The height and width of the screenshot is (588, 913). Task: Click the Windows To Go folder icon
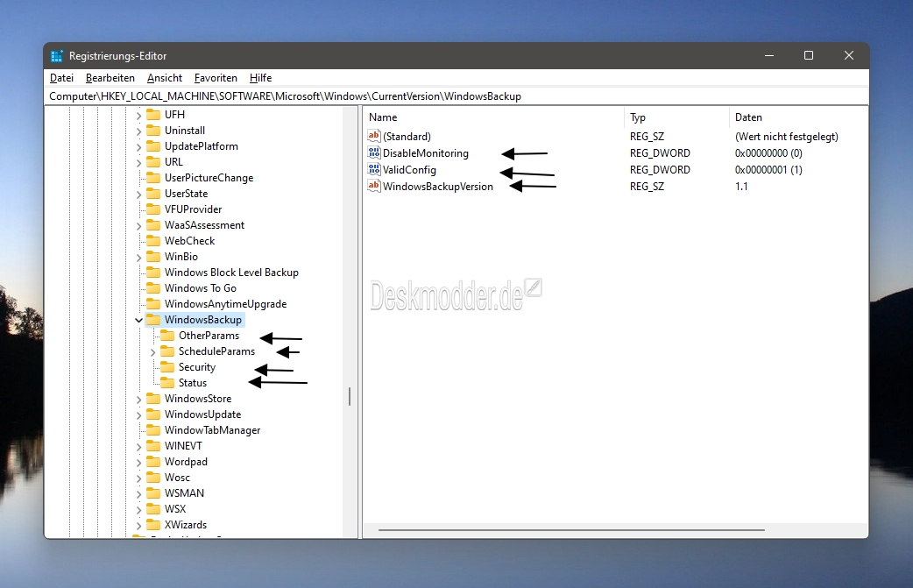[x=153, y=287]
